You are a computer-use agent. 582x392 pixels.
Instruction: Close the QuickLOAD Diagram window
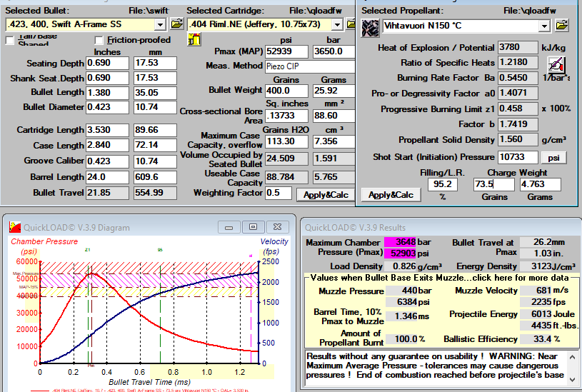(277, 227)
